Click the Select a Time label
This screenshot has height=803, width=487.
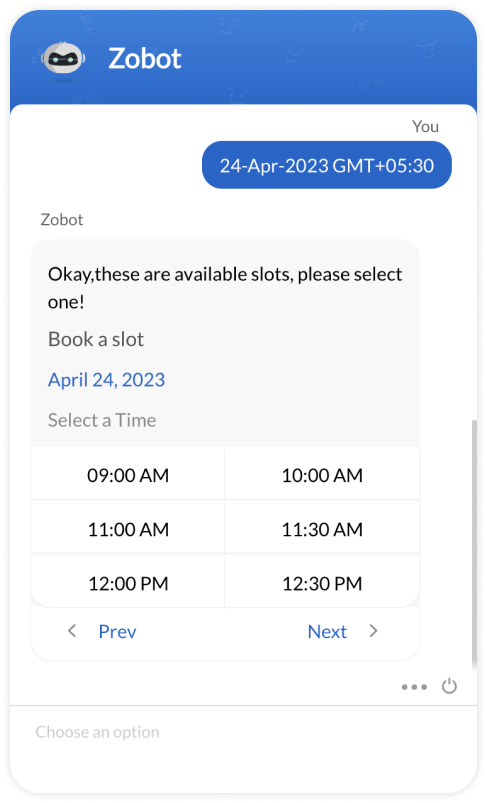[x=102, y=420]
